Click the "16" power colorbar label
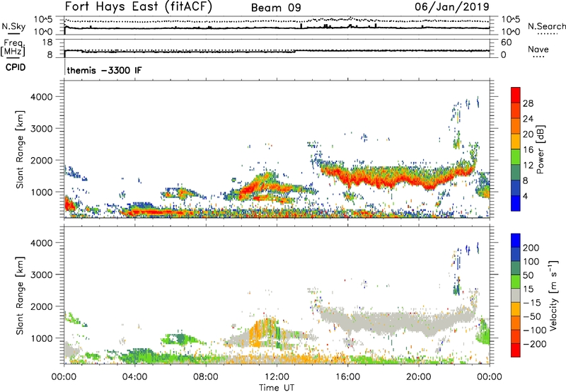Screen dimensions: 566x392 coord(528,149)
